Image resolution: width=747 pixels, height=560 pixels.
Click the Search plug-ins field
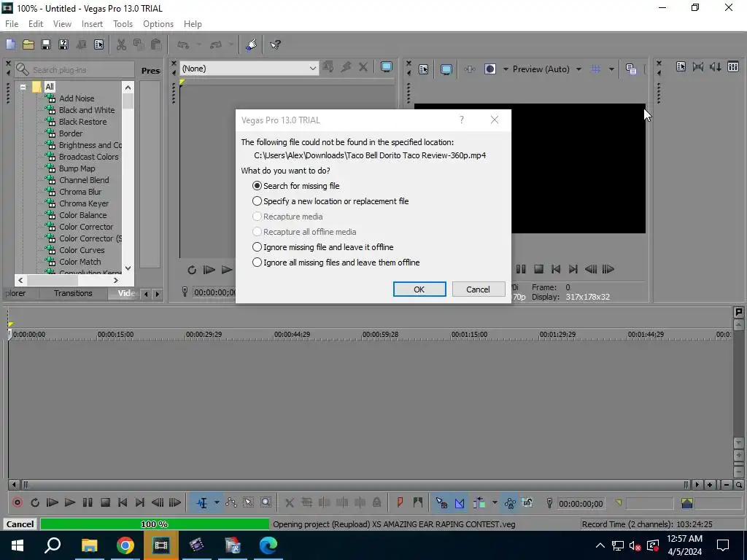(x=74, y=70)
